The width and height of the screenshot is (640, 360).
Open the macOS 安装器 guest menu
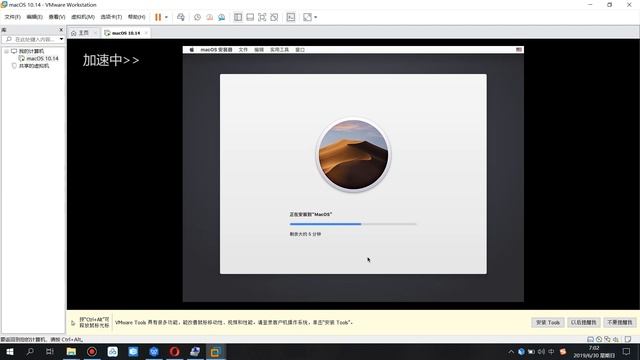tap(216, 49)
